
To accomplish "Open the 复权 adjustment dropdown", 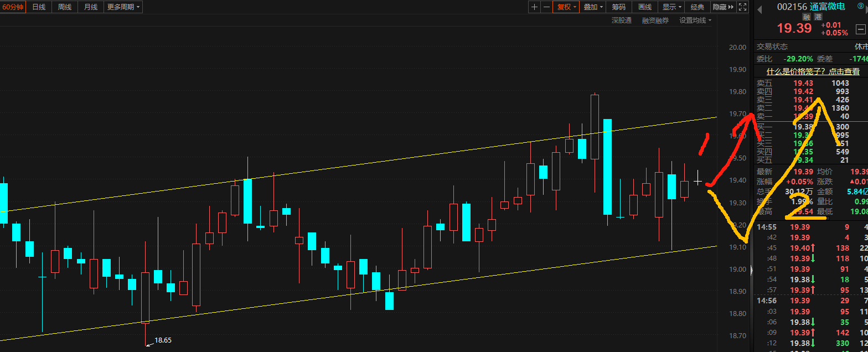I will tap(566, 7).
